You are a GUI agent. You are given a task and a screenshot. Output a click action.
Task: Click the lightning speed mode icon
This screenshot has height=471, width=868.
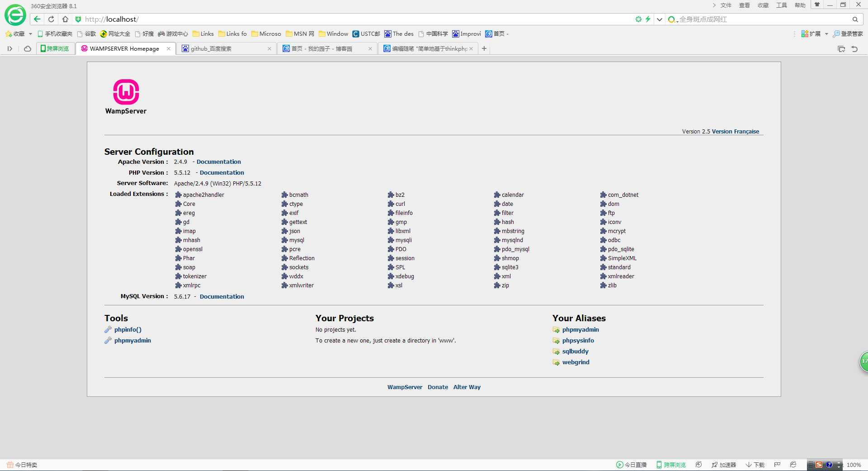click(x=648, y=19)
